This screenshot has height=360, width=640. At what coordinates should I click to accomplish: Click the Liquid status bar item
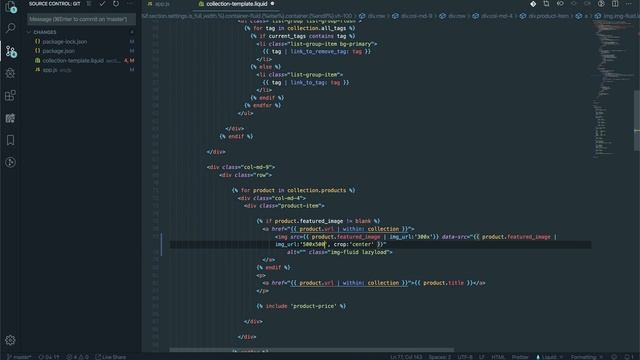click(x=549, y=357)
